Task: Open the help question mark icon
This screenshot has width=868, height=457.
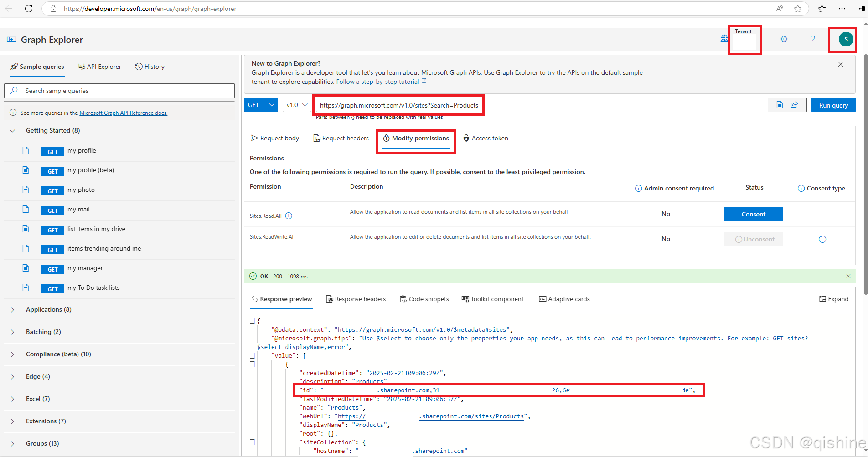Action: [813, 39]
